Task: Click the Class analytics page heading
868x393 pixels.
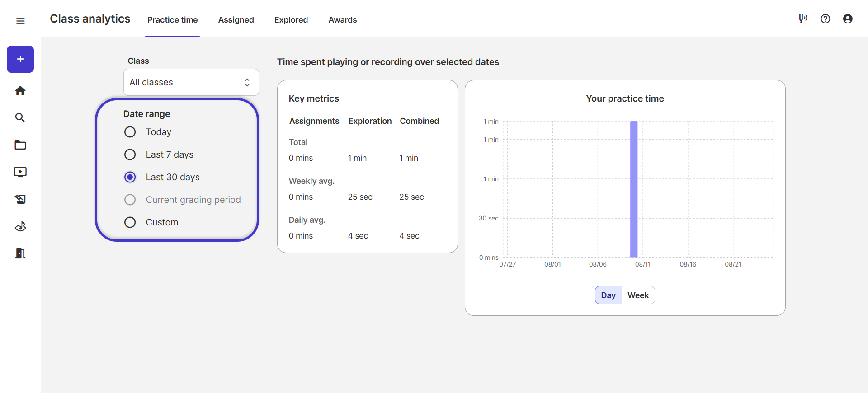Action: [90, 19]
